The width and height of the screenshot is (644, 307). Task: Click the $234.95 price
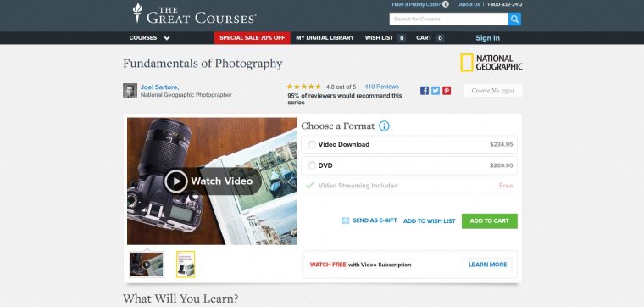(x=502, y=145)
